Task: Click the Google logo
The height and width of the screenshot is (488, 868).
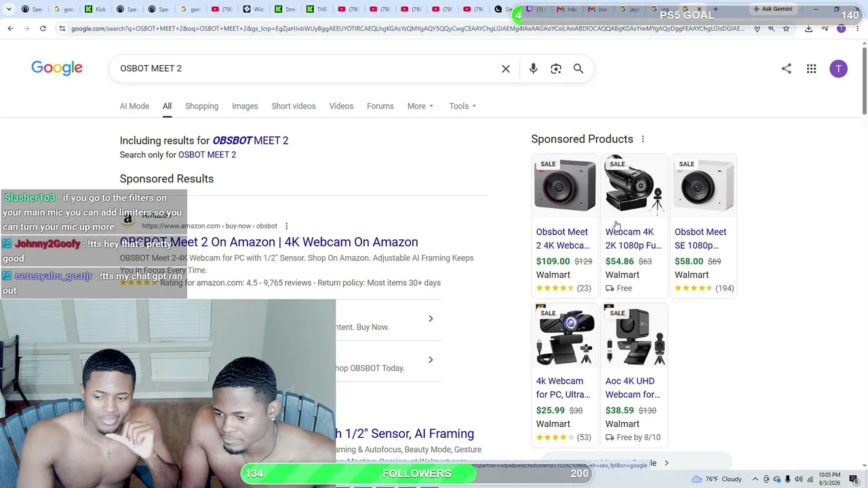Action: [57, 68]
